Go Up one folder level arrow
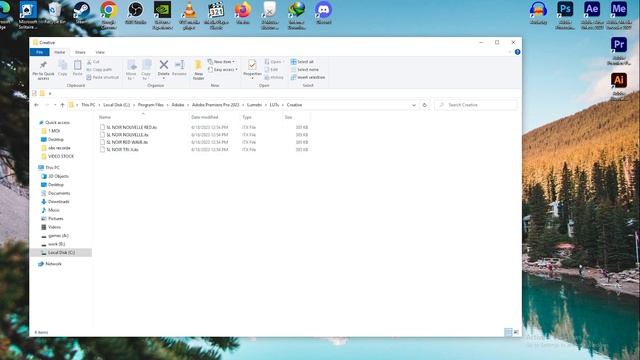This screenshot has height=360, width=640. (62, 105)
